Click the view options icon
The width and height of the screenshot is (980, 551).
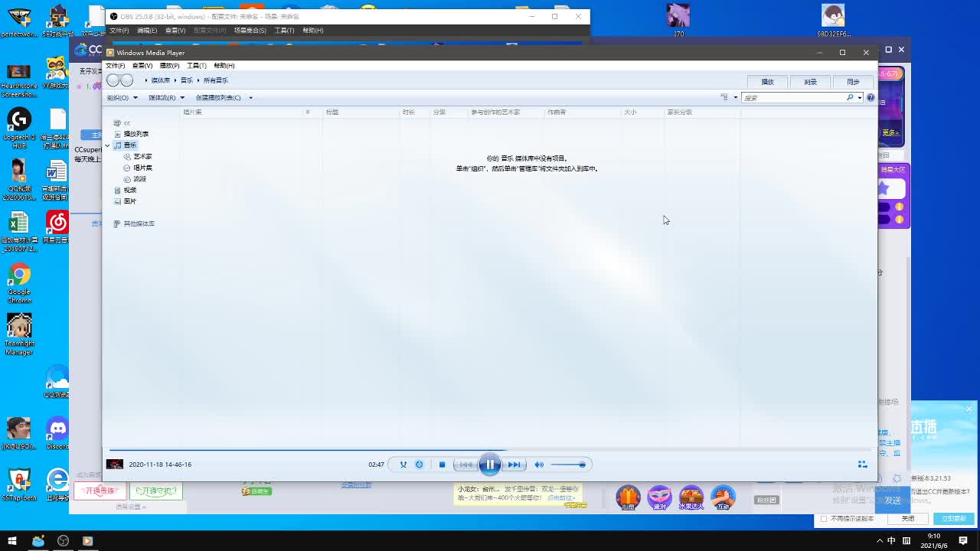(x=724, y=98)
